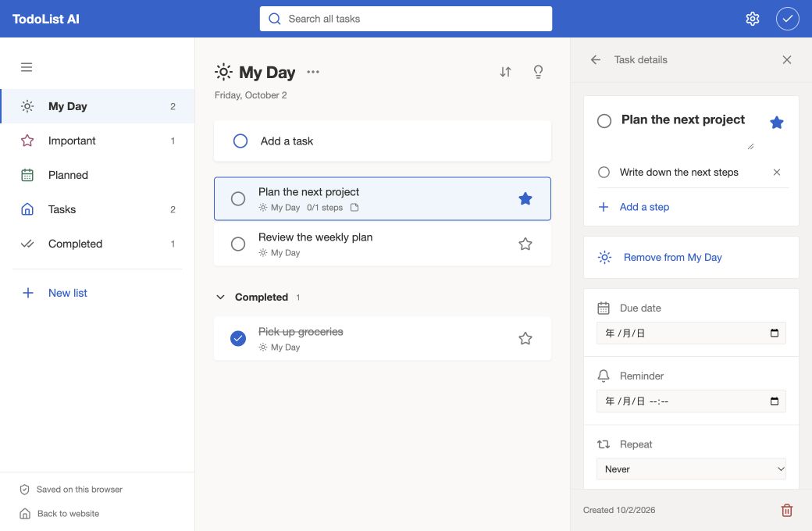The image size is (812, 531).
Task: Click the sun icon beside Remove from My Day
Action: pos(604,258)
